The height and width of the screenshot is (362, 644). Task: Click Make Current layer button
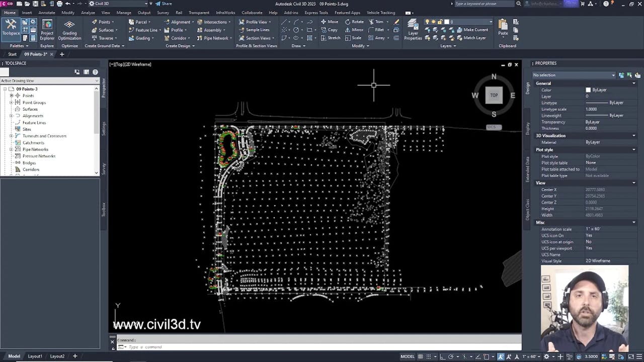[x=472, y=30]
